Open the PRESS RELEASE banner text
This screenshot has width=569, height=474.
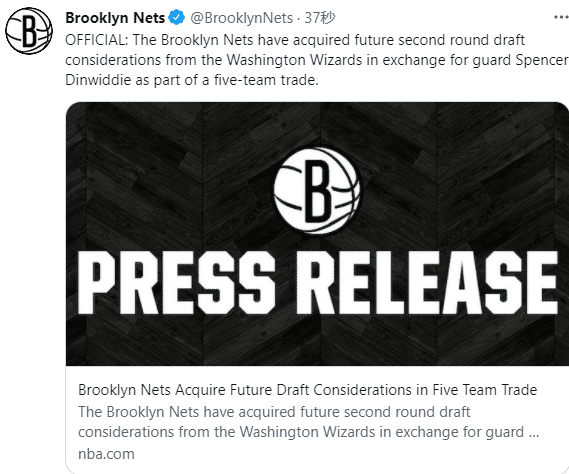click(x=318, y=283)
